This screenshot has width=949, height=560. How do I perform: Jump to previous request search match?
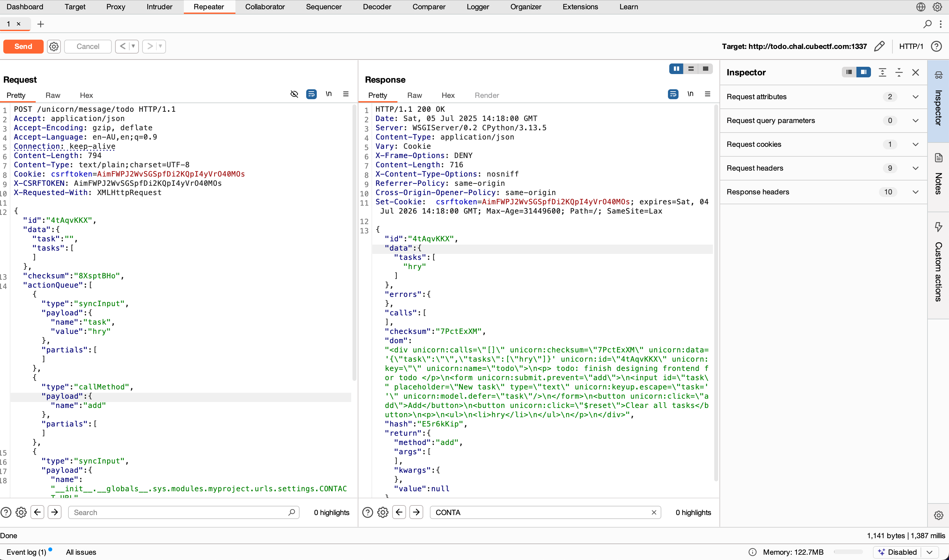click(x=37, y=512)
